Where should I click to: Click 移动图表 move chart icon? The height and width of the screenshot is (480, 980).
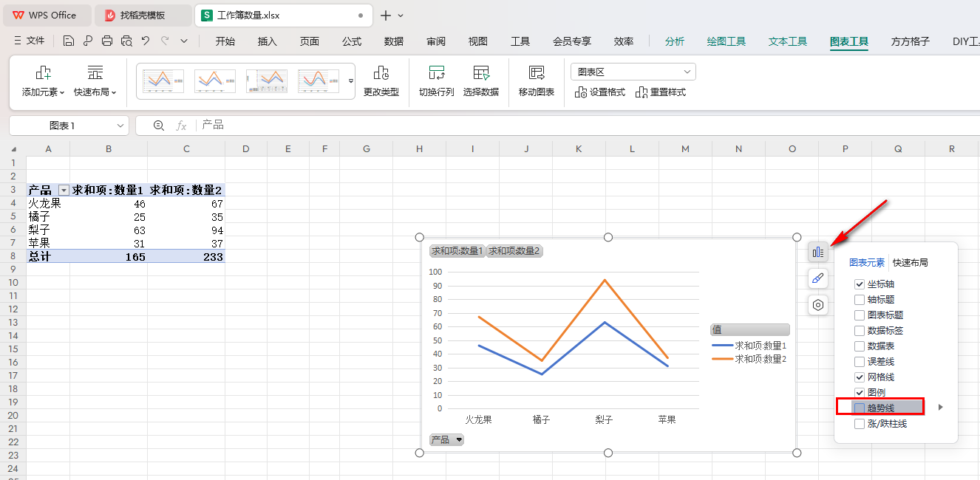tap(537, 82)
